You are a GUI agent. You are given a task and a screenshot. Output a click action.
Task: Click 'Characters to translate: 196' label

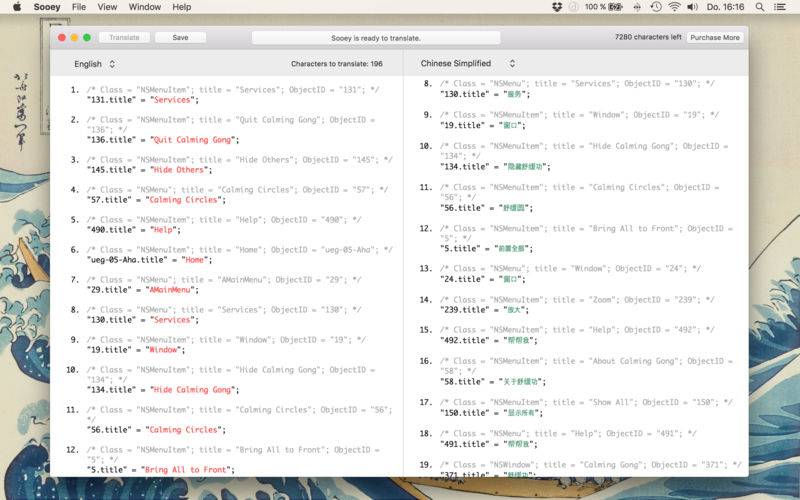click(337, 64)
